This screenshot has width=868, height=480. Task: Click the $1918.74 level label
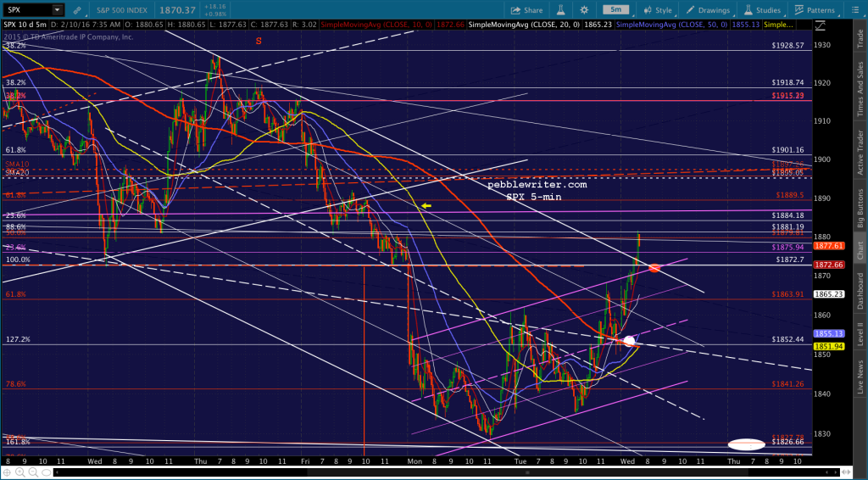click(788, 82)
